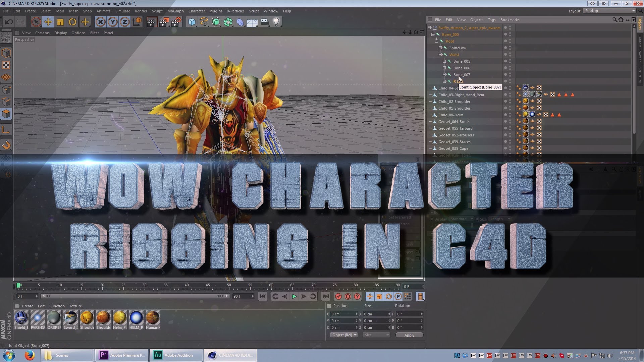
Task: Click the Light bulb icon
Action: tap(276, 22)
